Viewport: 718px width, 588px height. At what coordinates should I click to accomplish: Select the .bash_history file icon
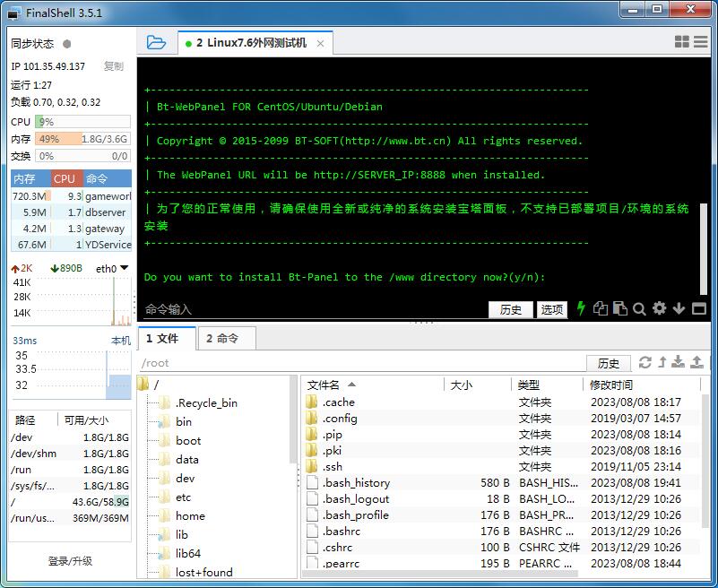coord(312,482)
